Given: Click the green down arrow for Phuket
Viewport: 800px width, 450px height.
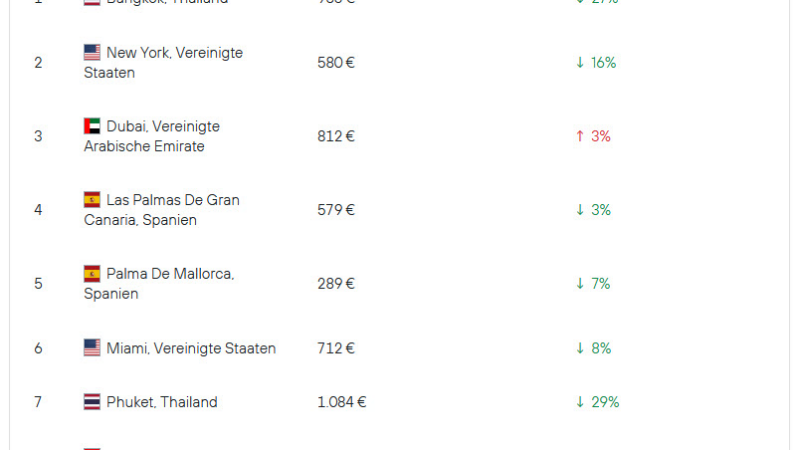Looking at the screenshot, I should click(x=580, y=402).
